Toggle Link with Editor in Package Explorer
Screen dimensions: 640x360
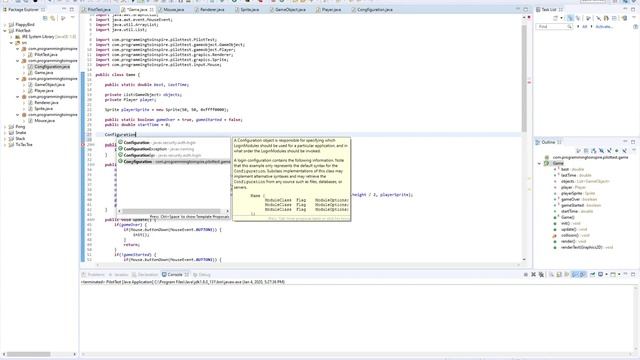53,18
